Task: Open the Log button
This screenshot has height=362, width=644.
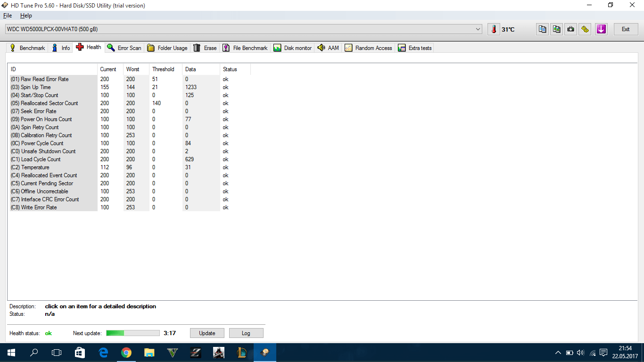Action: [246, 333]
